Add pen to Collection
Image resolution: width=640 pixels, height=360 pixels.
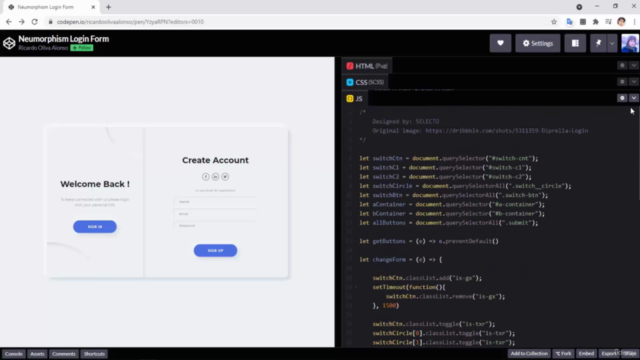[x=529, y=353]
